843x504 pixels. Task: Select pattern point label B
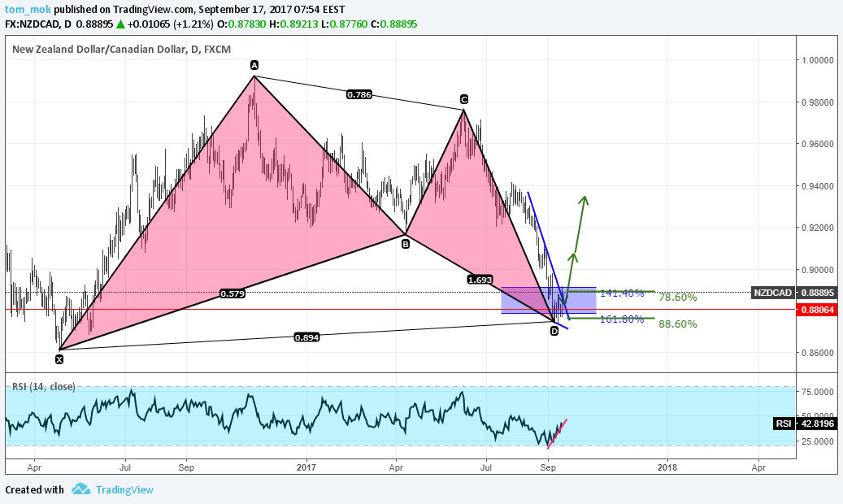406,244
